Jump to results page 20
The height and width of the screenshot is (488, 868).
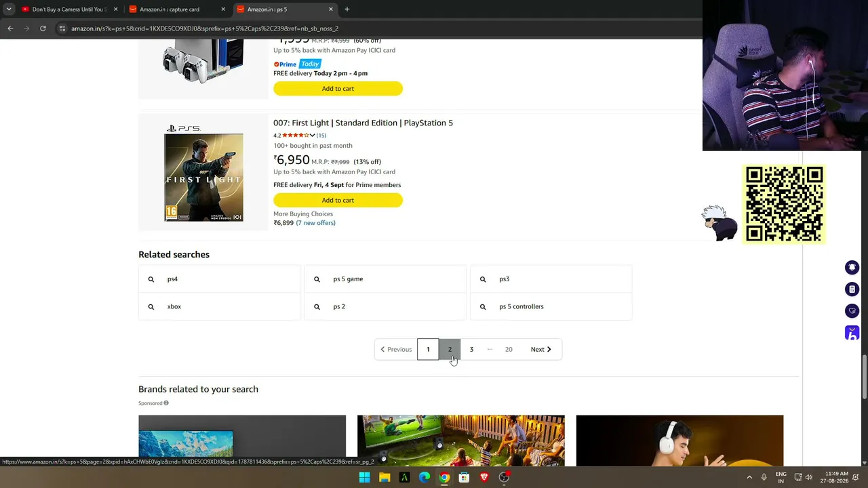[509, 350]
